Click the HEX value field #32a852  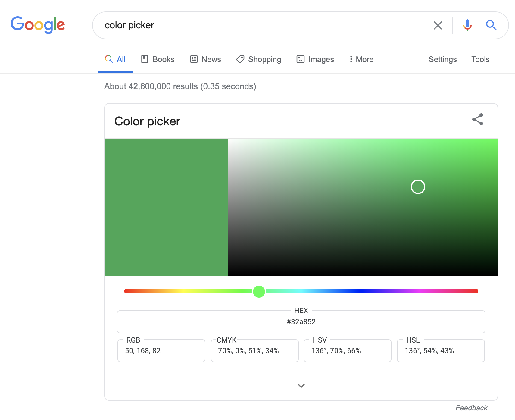tap(301, 322)
